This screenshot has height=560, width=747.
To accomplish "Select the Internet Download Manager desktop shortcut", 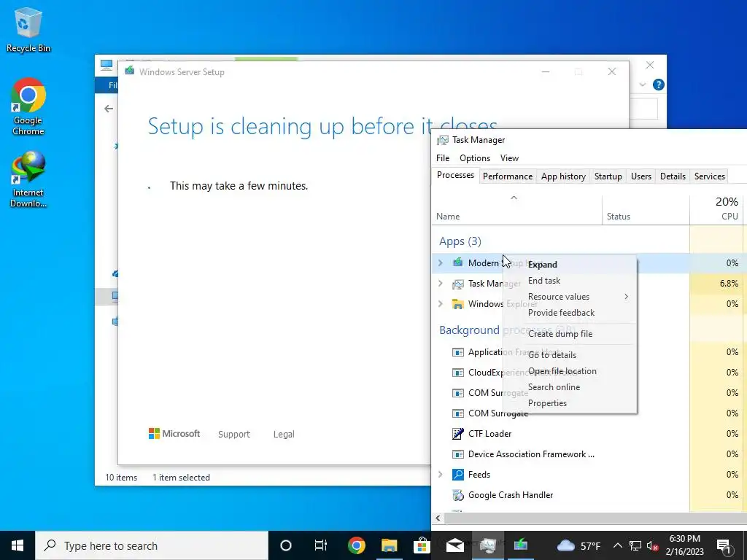I will pyautogui.click(x=28, y=179).
